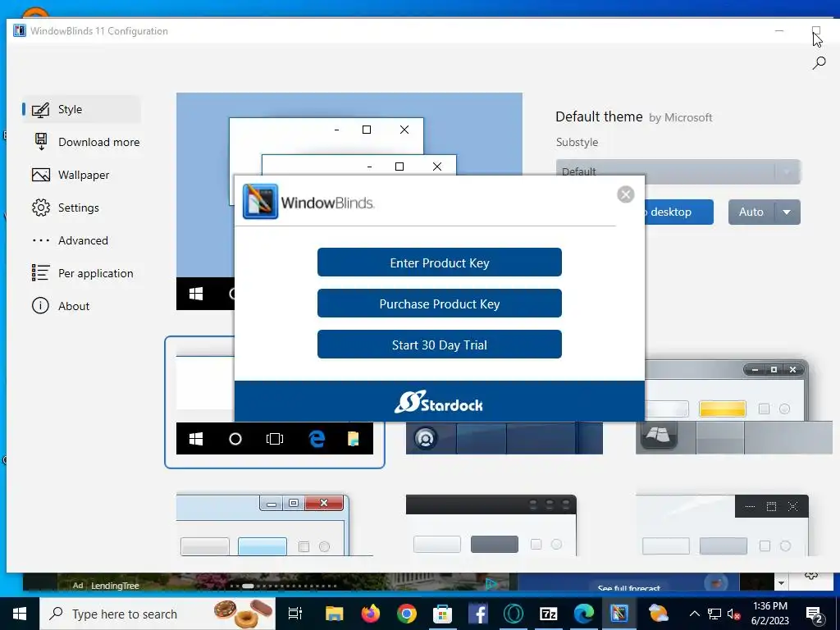Select Per application in sidebar
The image size is (840, 630).
(81, 273)
